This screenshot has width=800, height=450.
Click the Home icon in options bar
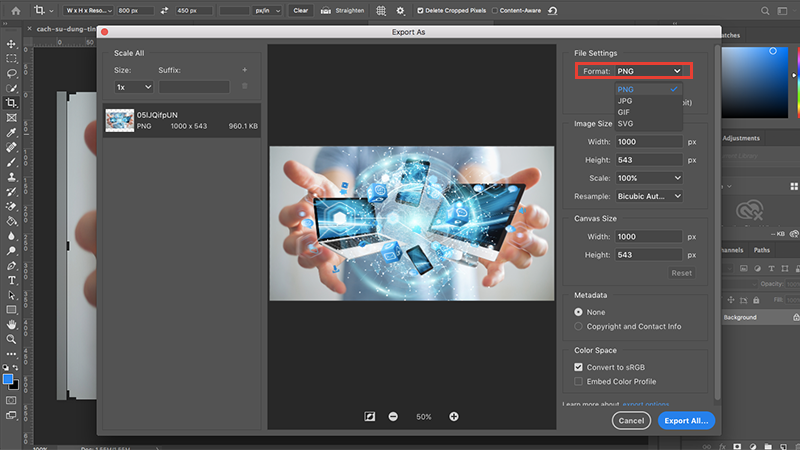coord(16,10)
